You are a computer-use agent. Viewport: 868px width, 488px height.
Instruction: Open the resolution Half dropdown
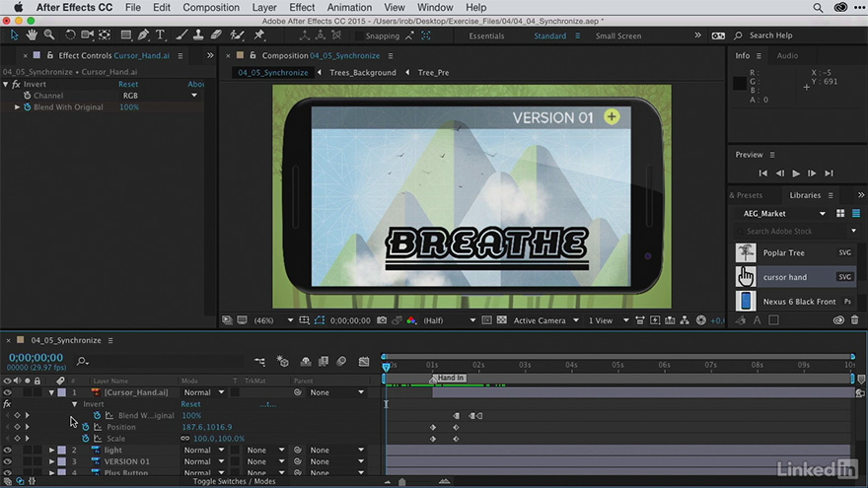(x=449, y=320)
